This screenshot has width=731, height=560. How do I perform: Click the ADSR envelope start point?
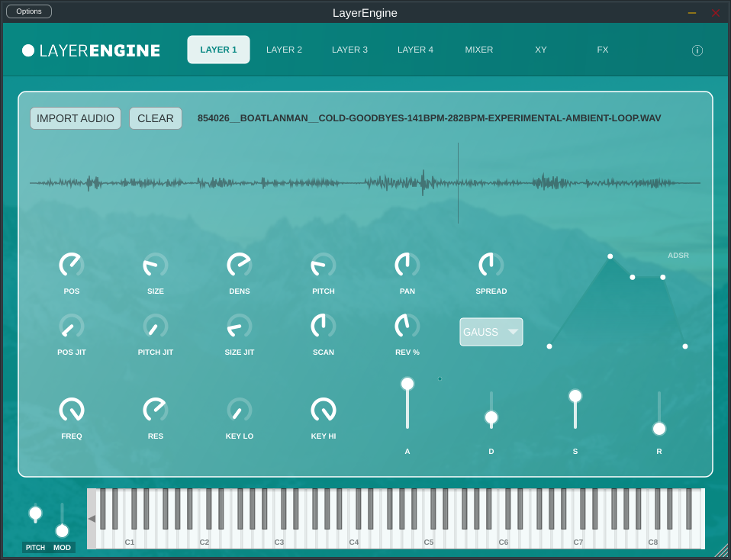click(x=549, y=346)
